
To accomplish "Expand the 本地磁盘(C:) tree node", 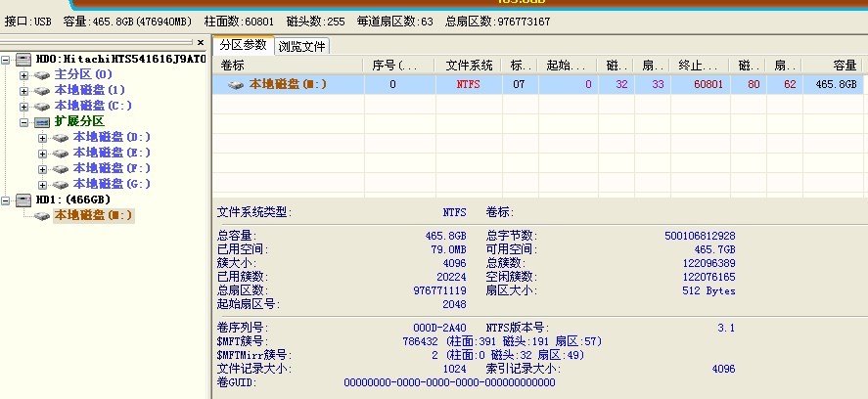I will coord(23,107).
